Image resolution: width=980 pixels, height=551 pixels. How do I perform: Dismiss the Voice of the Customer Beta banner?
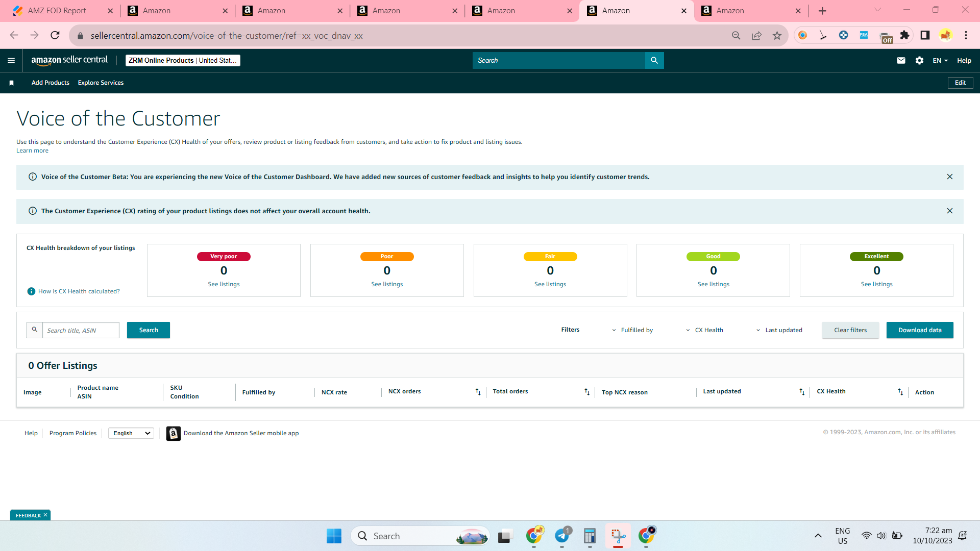pyautogui.click(x=950, y=177)
